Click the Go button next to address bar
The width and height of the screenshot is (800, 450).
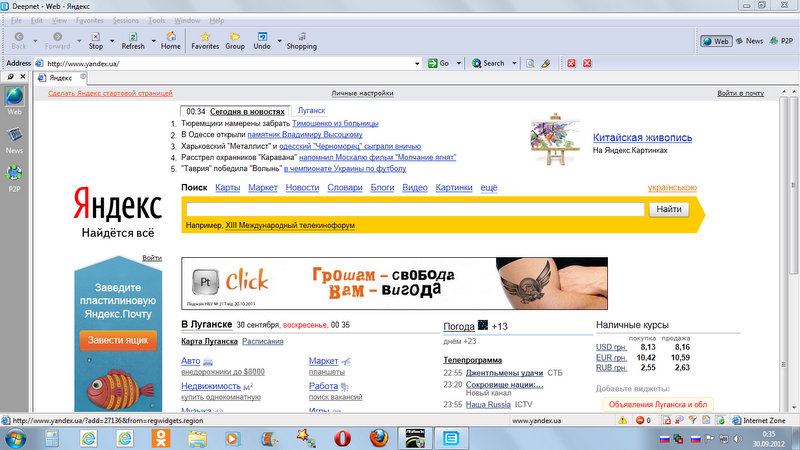[x=439, y=63]
